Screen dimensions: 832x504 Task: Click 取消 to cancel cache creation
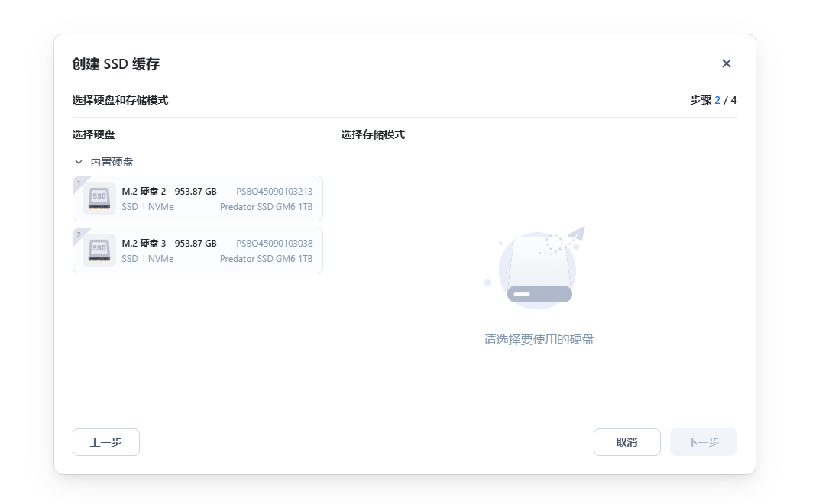pos(626,441)
